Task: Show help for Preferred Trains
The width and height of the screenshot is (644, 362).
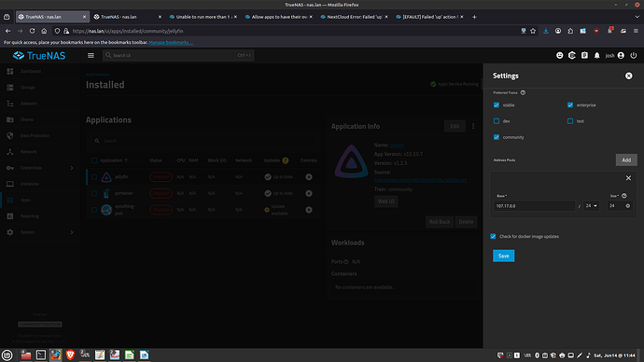Action: pos(523,92)
